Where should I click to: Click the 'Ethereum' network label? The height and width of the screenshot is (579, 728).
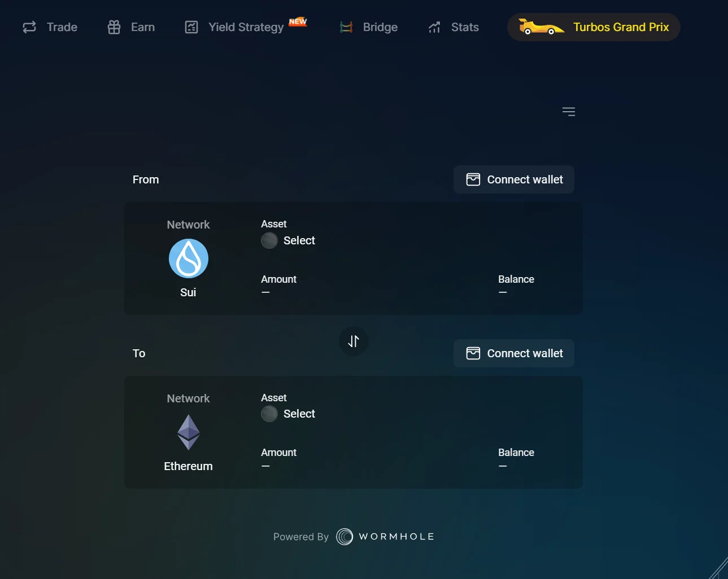(x=188, y=466)
